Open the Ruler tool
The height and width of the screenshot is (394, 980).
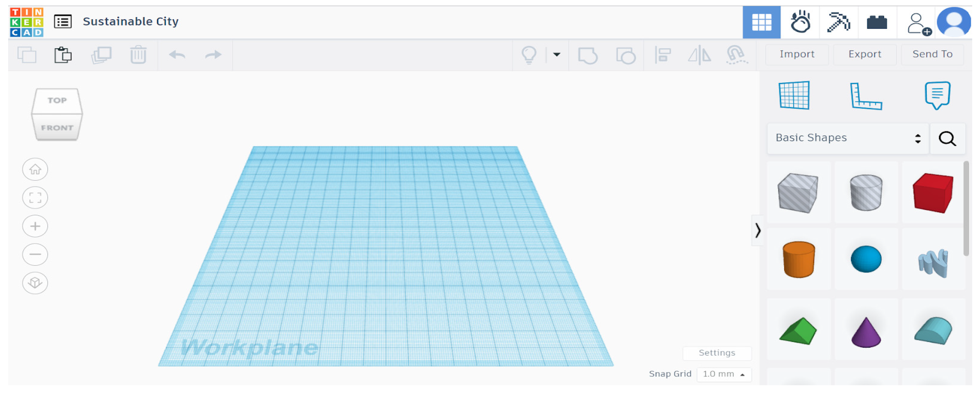866,96
